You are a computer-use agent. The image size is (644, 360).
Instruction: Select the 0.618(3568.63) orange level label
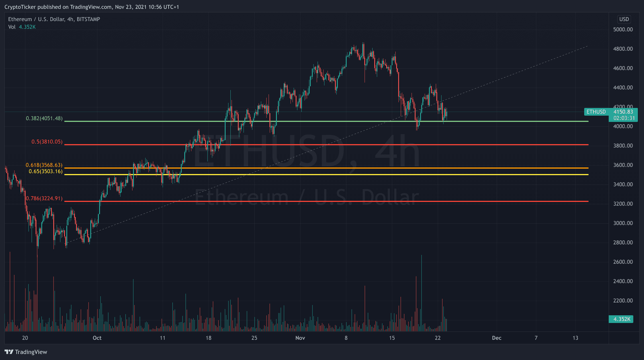tap(44, 165)
